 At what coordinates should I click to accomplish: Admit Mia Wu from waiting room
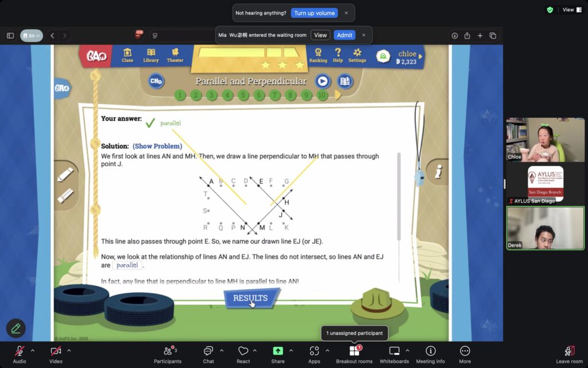click(x=345, y=35)
